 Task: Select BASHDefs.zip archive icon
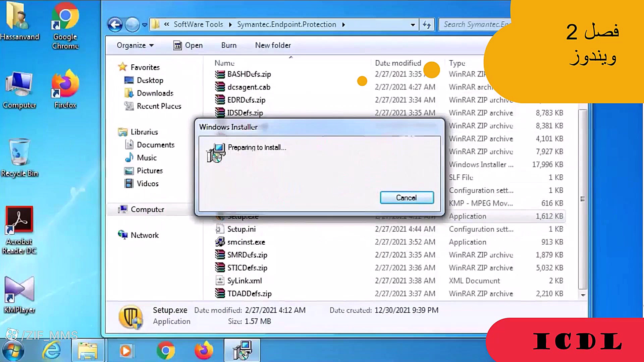(220, 74)
